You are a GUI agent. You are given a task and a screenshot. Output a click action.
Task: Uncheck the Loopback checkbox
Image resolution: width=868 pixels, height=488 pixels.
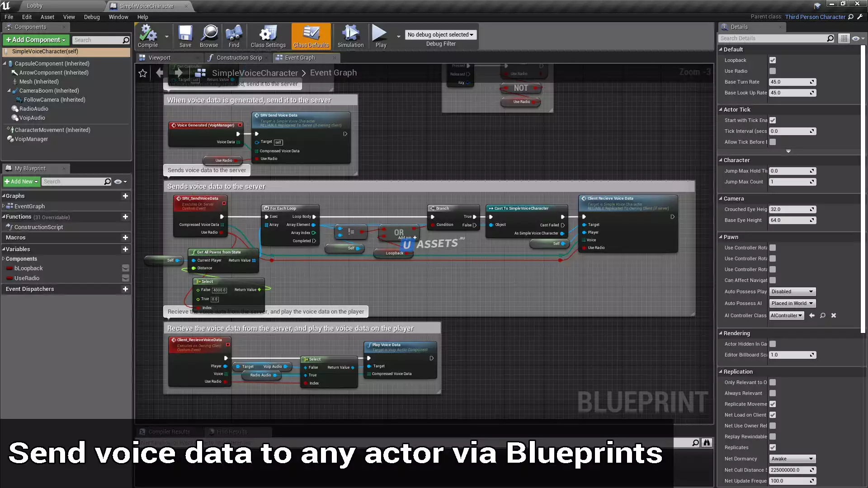pos(773,60)
